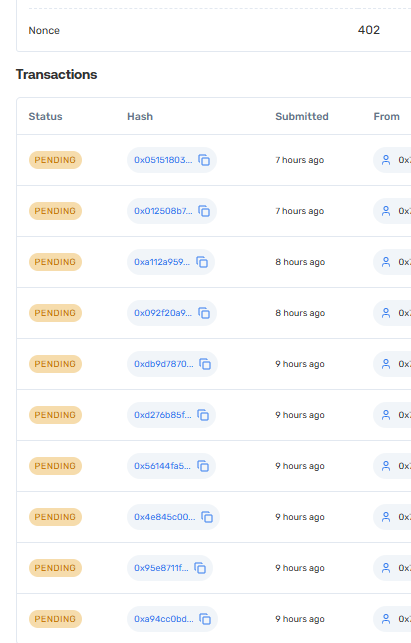
Task: Copy hash 0x05151803... to clipboard
Action: coord(204,160)
